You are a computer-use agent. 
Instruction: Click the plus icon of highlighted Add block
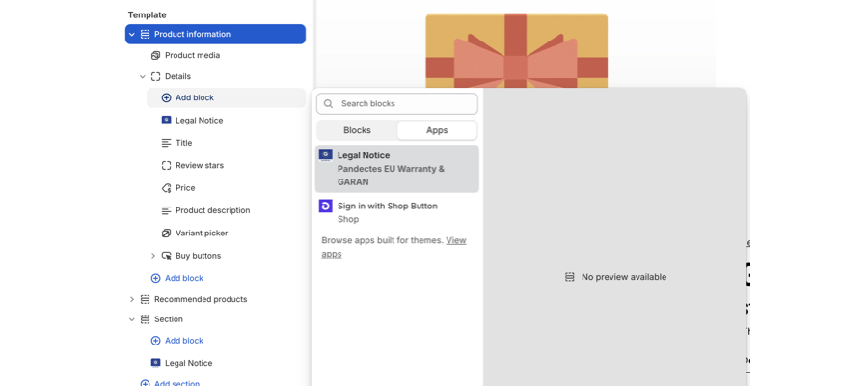coord(166,98)
